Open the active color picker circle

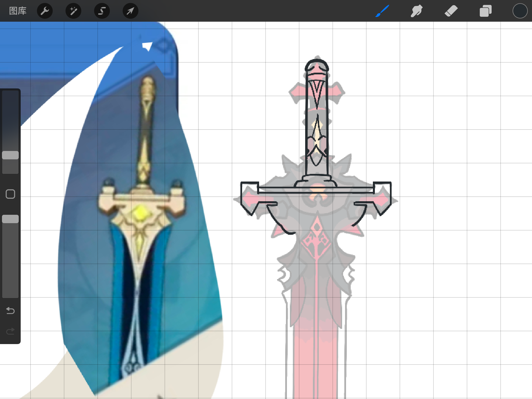520,11
